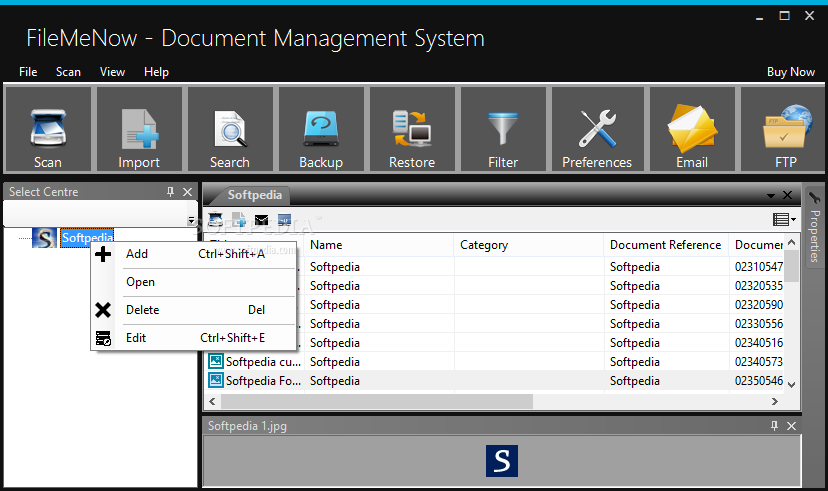Maximize the FileMeNow window

pos(784,16)
